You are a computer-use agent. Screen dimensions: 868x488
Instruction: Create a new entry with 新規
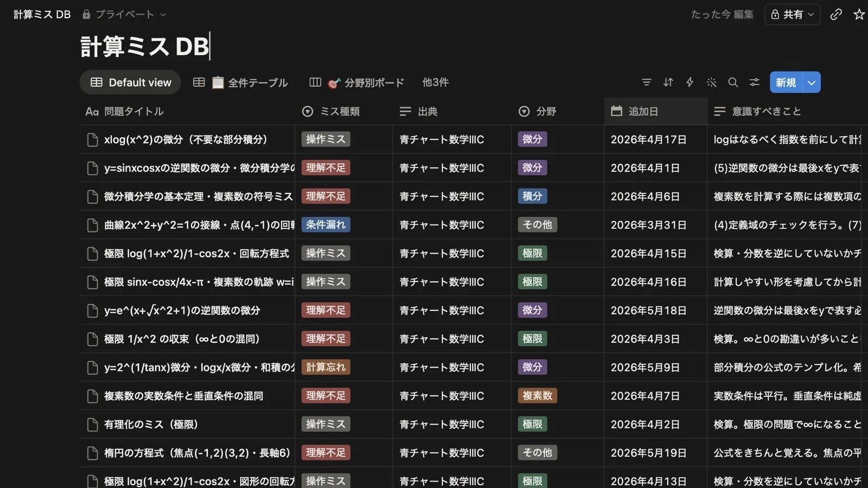coord(786,82)
